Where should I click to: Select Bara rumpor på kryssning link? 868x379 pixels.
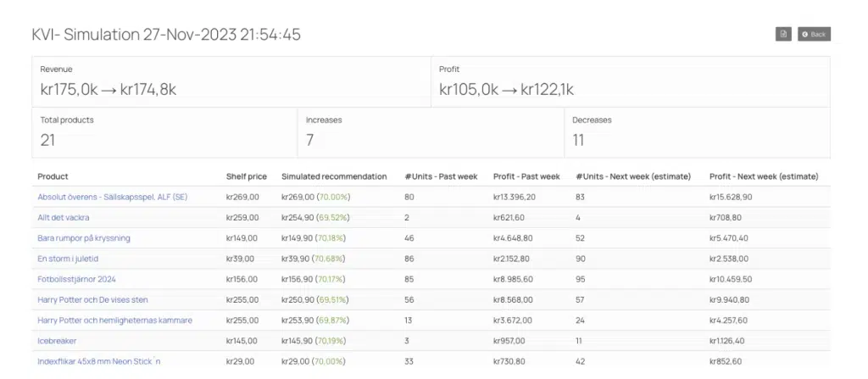coord(84,237)
